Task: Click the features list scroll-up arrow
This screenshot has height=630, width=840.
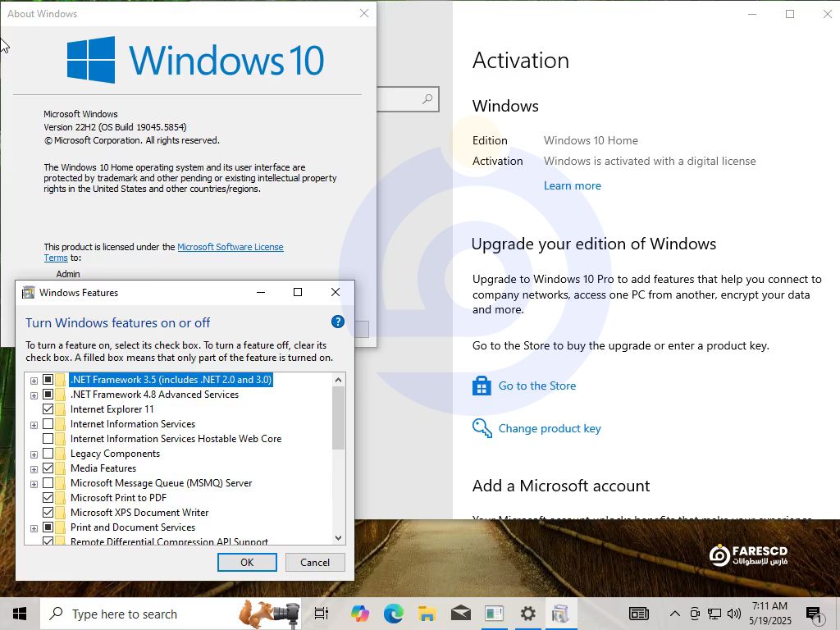Action: coord(338,380)
